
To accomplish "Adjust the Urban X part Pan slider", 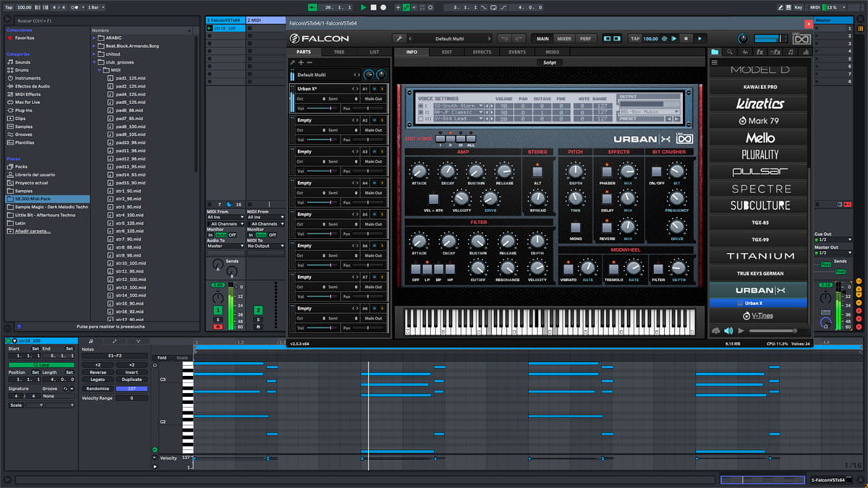I will (367, 108).
